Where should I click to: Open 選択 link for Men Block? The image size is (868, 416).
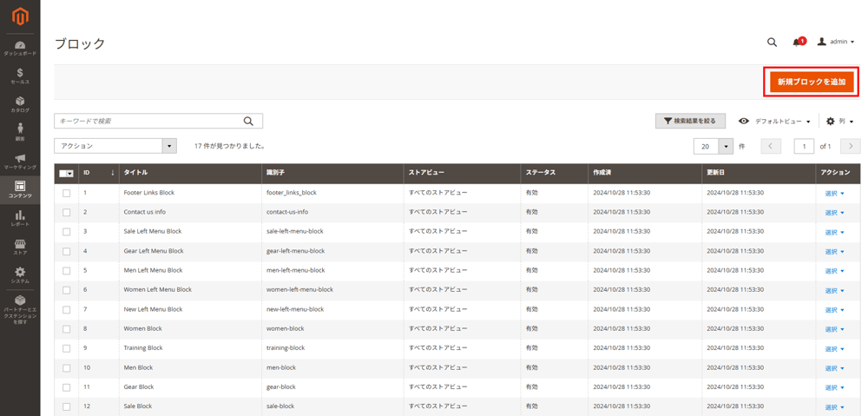pos(834,368)
